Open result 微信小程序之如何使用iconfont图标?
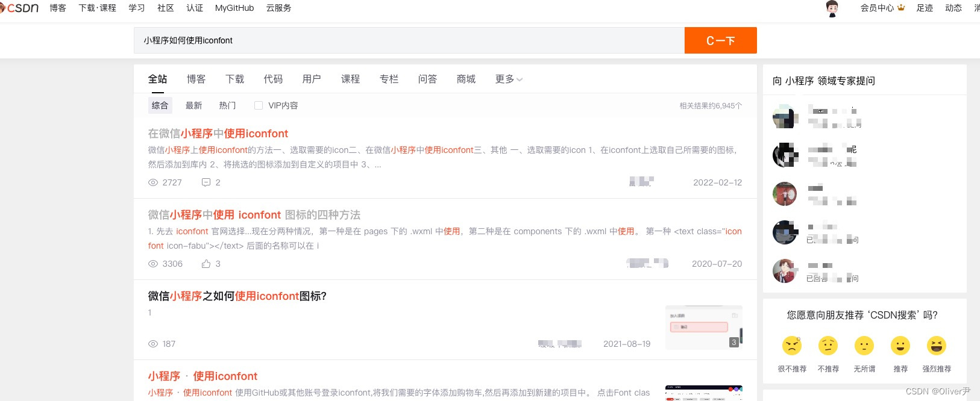This screenshot has width=980, height=401. point(237,296)
